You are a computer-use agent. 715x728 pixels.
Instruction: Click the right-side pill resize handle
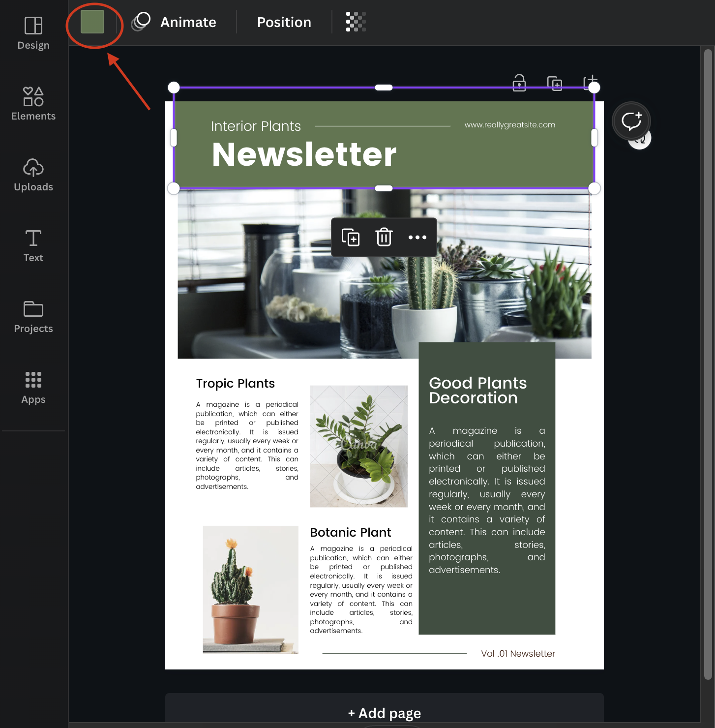[595, 138]
